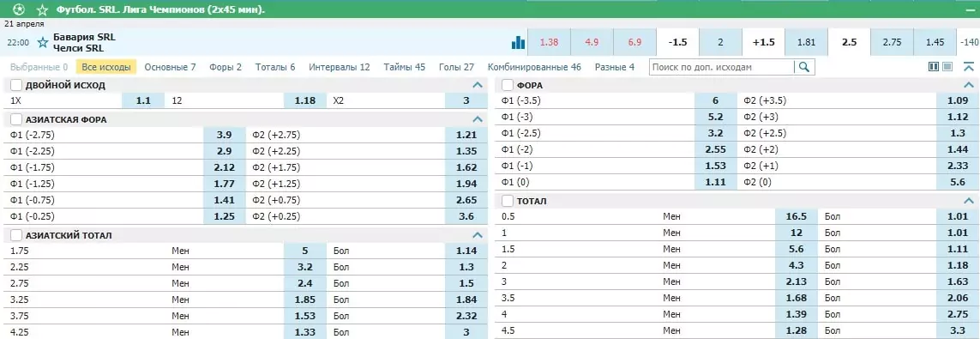Select odds 1.81 for handicap +1.5
Viewport: 980px width, 339px height.
point(806,43)
